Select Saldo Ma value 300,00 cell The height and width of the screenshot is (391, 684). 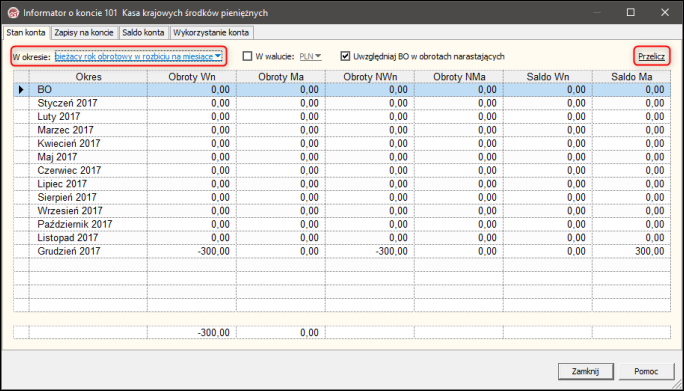coord(631,251)
